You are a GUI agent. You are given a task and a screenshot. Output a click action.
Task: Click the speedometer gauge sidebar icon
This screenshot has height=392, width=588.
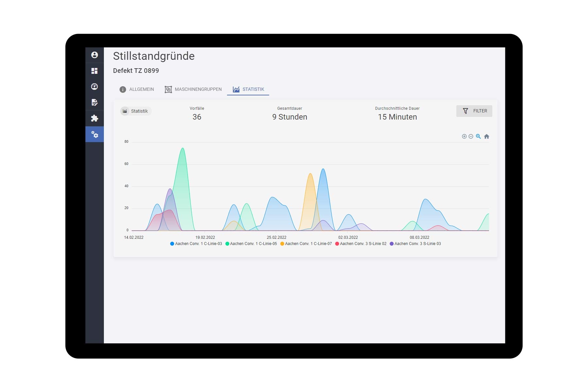[x=94, y=87]
